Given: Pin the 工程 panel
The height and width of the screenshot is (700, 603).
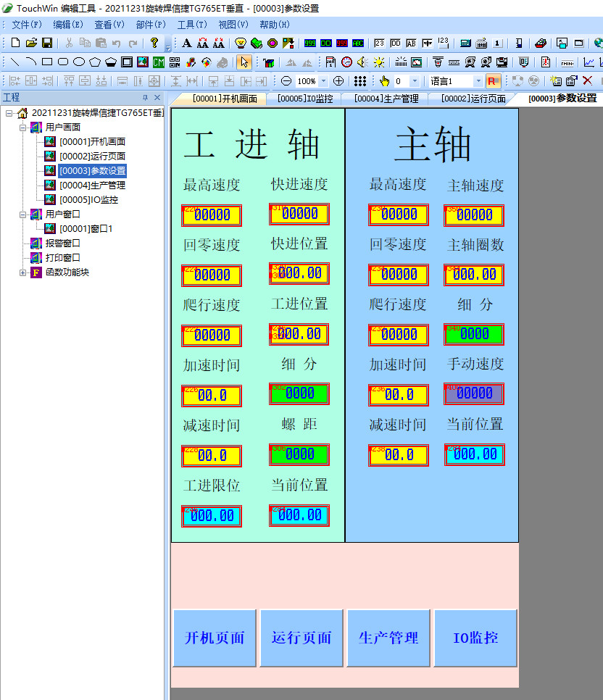Looking at the screenshot, I should click(x=145, y=98).
